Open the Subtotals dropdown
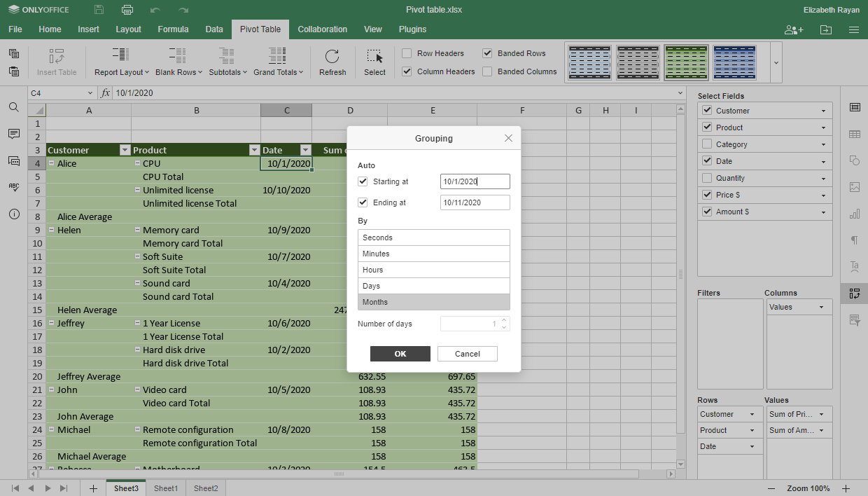868x496 pixels. (227, 62)
